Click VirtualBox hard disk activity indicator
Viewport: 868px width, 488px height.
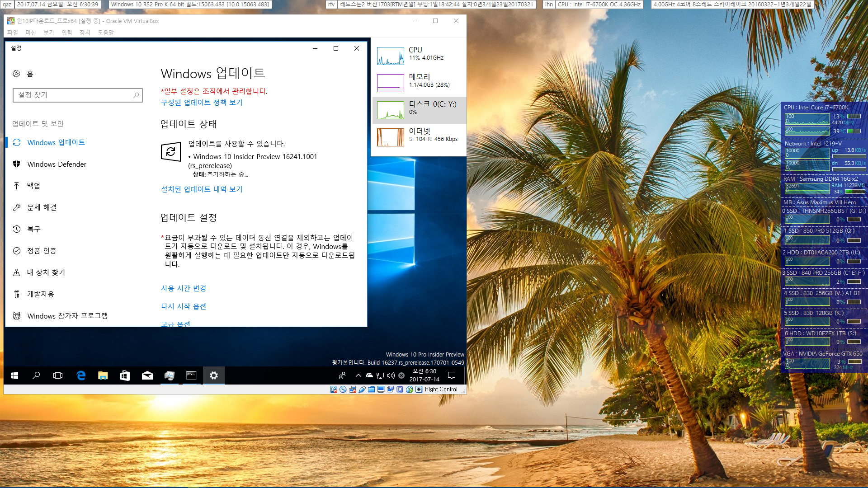coord(334,389)
